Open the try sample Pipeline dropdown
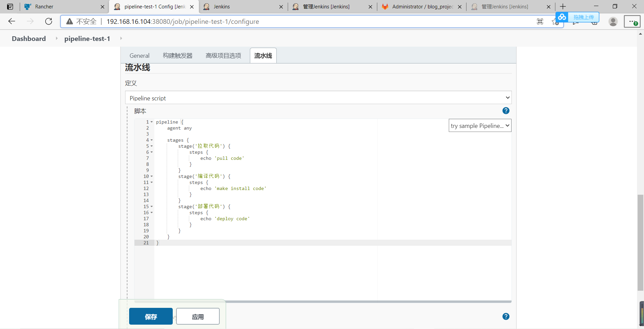Viewport: 644px width, 329px height. [480, 126]
